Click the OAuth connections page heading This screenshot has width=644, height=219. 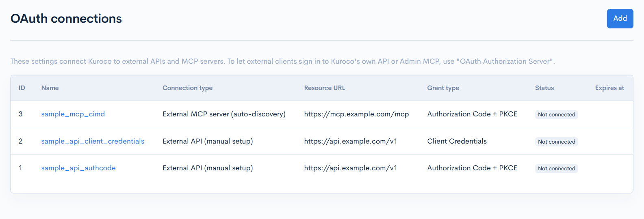pyautogui.click(x=66, y=19)
